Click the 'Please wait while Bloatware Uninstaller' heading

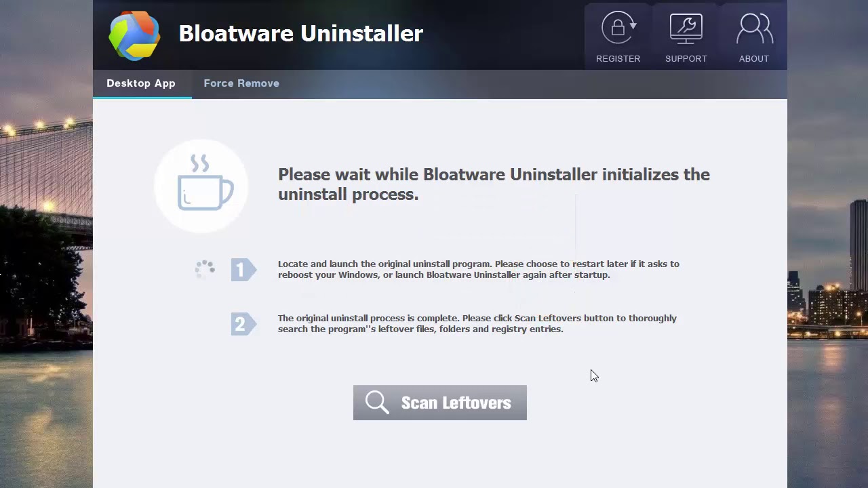[494, 184]
